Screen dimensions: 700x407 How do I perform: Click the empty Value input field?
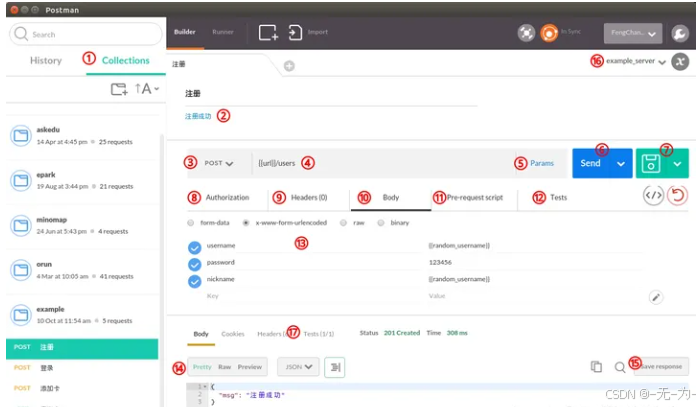coord(536,296)
